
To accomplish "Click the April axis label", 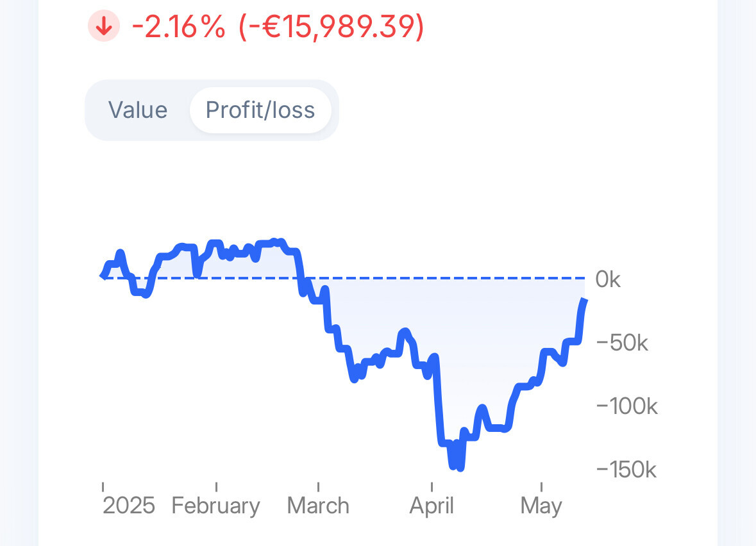I will click(x=432, y=506).
